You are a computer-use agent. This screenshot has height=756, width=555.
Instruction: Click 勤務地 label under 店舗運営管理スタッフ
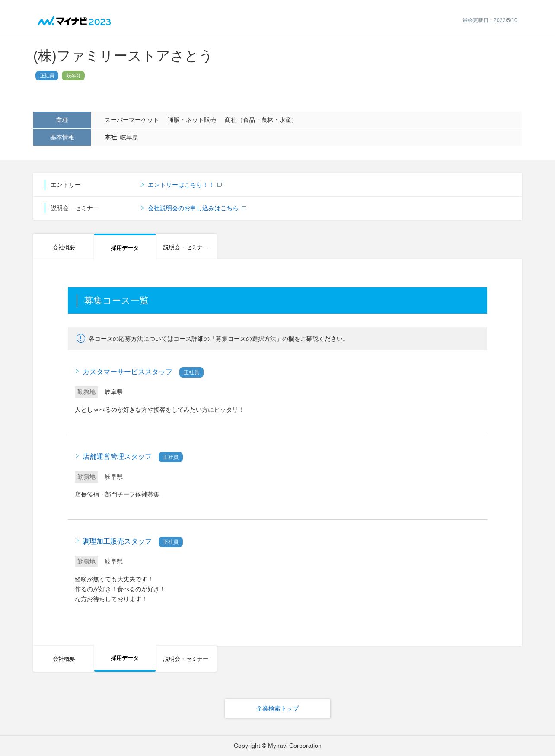(86, 477)
